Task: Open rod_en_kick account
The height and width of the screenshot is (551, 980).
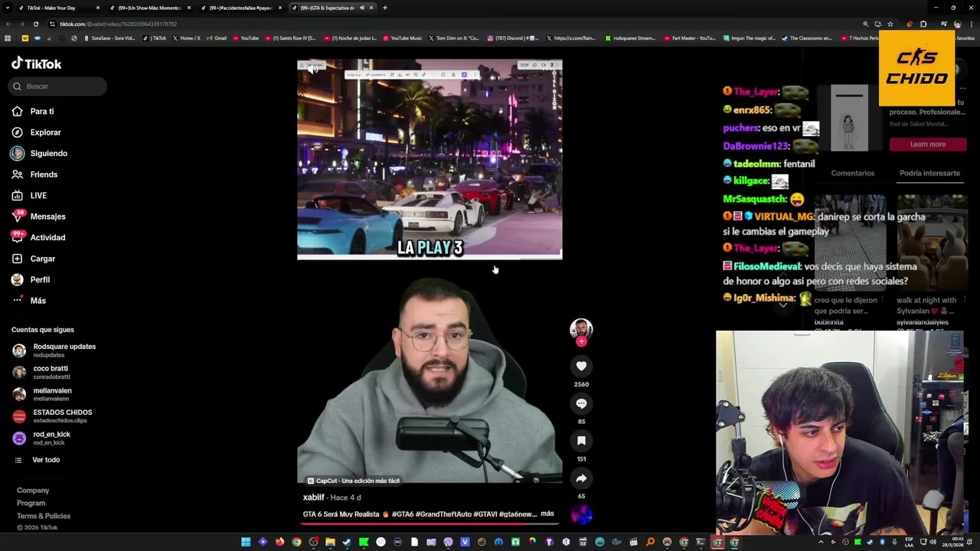Action: coord(42,439)
